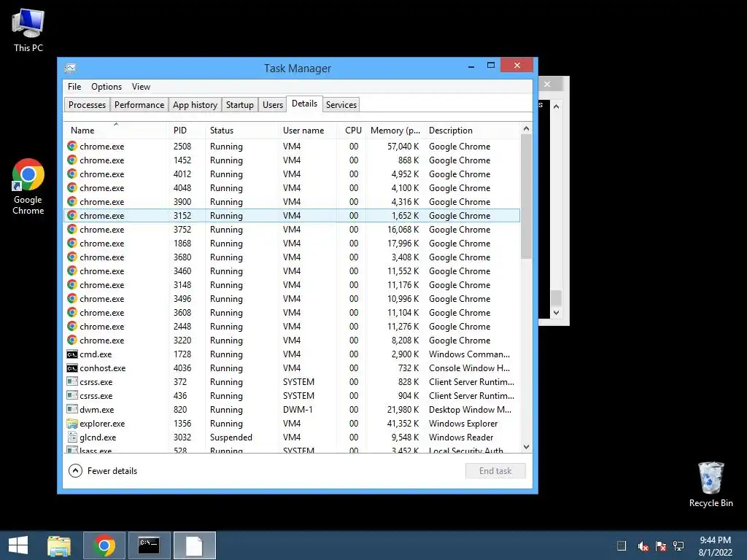Click the blank document taskbar button
This screenshot has height=560, width=747.
pos(194,545)
